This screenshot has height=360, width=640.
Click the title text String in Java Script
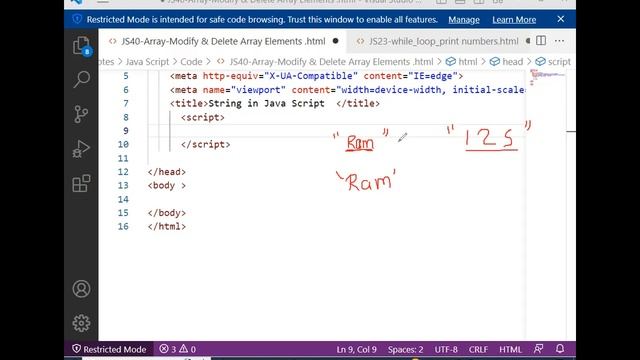click(266, 103)
